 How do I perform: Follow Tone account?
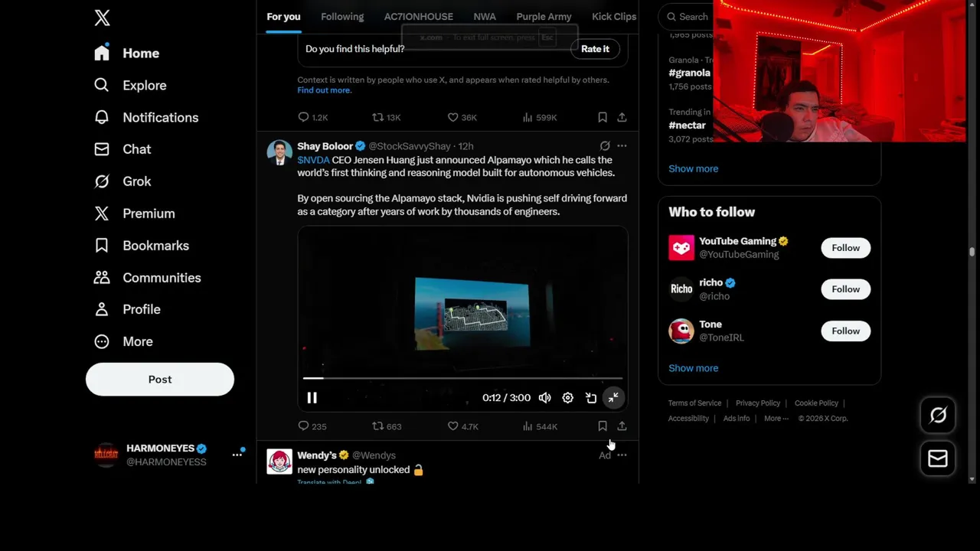click(x=845, y=331)
